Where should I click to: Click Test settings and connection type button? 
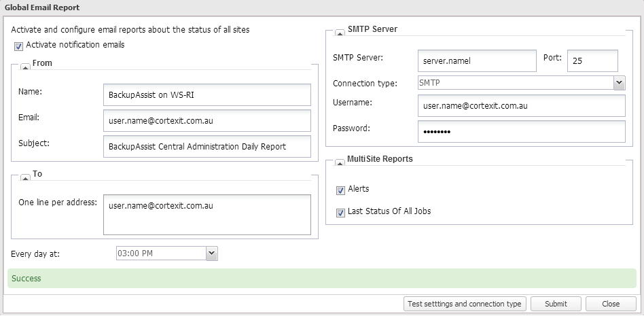pos(465,304)
